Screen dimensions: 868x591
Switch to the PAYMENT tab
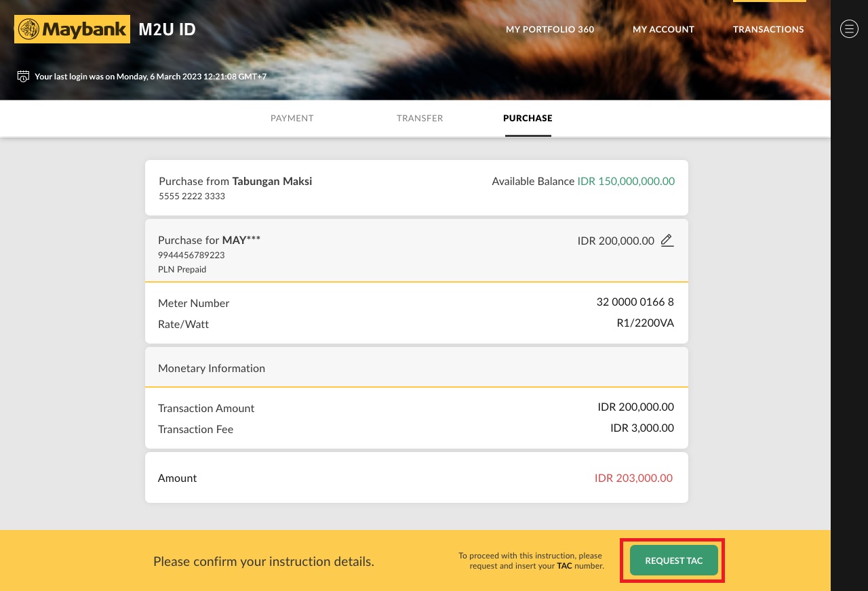pyautogui.click(x=292, y=118)
